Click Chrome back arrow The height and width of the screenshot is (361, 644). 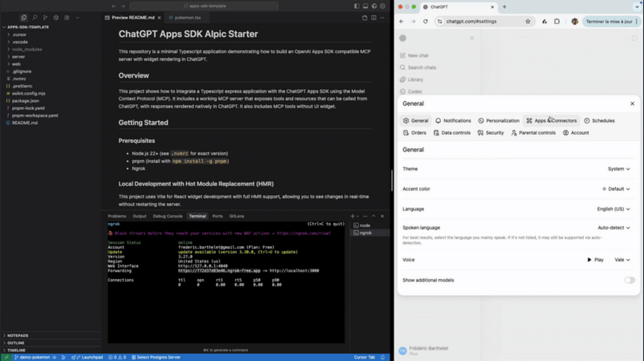coord(402,21)
